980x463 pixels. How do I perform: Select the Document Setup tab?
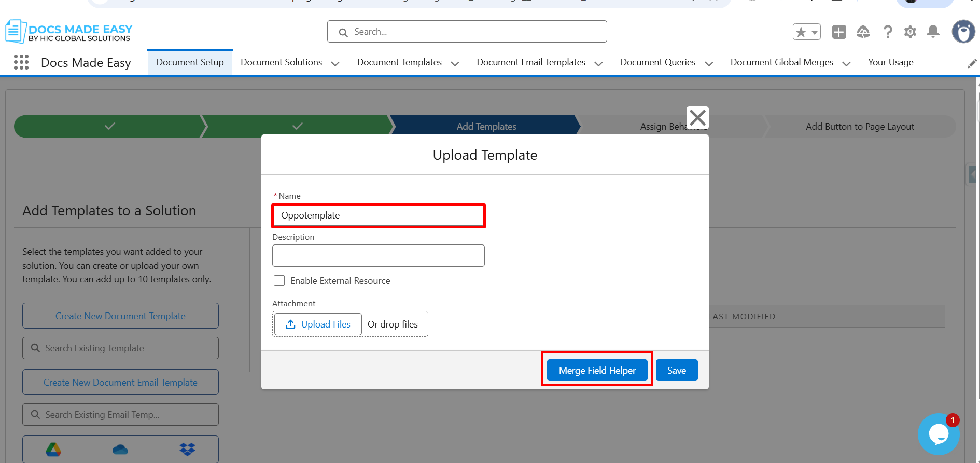pos(190,62)
